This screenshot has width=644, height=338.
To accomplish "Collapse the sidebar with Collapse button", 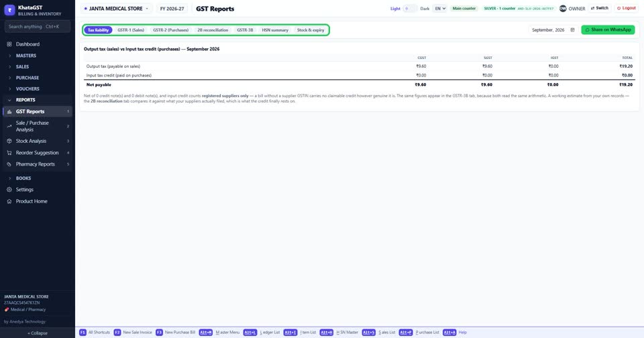I will click(x=38, y=333).
